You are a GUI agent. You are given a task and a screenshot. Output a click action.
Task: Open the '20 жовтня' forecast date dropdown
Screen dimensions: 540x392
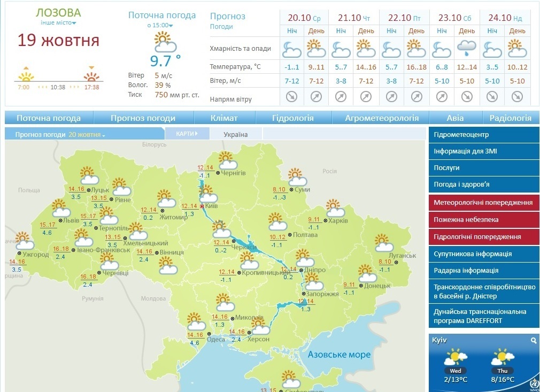pos(87,135)
